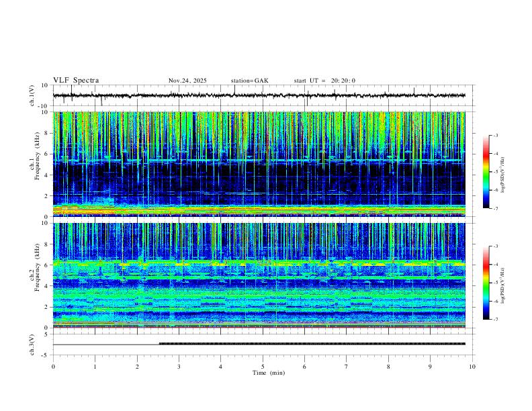Click time axis tick label "8"
532x411 pixels.
388,367
